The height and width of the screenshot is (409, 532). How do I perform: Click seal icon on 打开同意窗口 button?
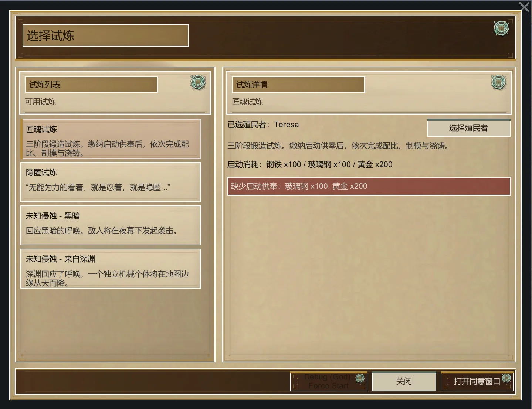tap(506, 378)
